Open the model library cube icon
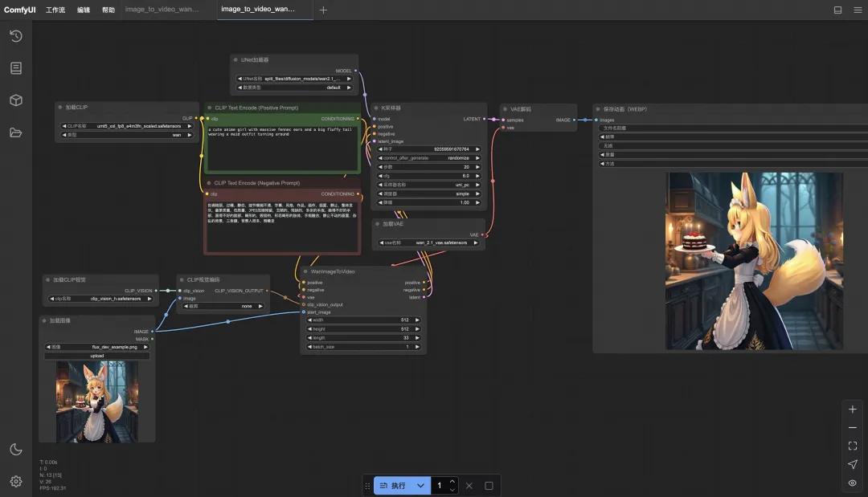Viewport: 868px width, 497px height. (x=16, y=100)
